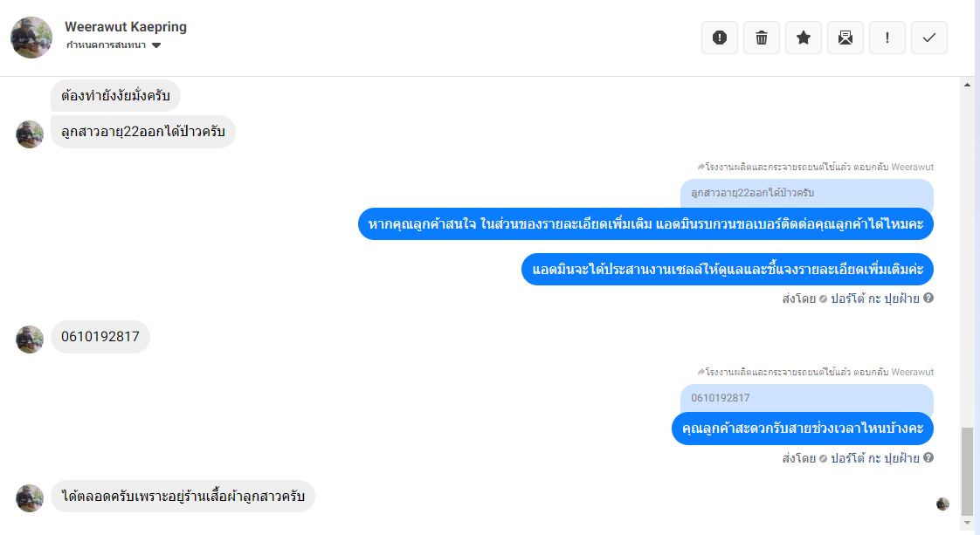Click help icon beside first ส่งโดย line

tap(928, 298)
